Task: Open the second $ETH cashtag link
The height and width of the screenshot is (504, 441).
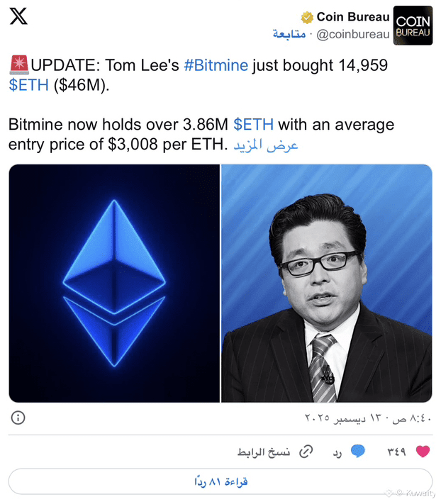Action: (254, 124)
